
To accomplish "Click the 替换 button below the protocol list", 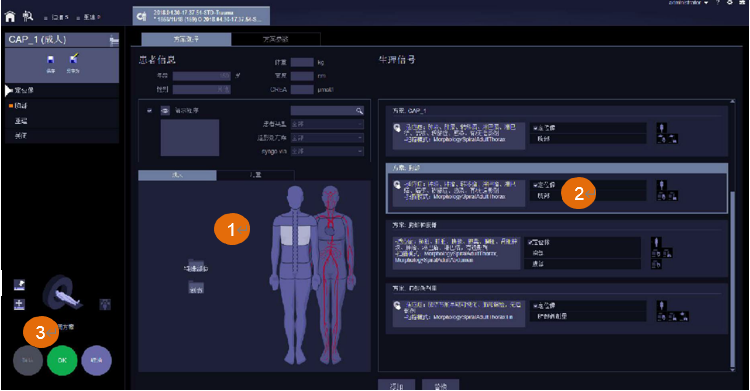I will point(441,385).
